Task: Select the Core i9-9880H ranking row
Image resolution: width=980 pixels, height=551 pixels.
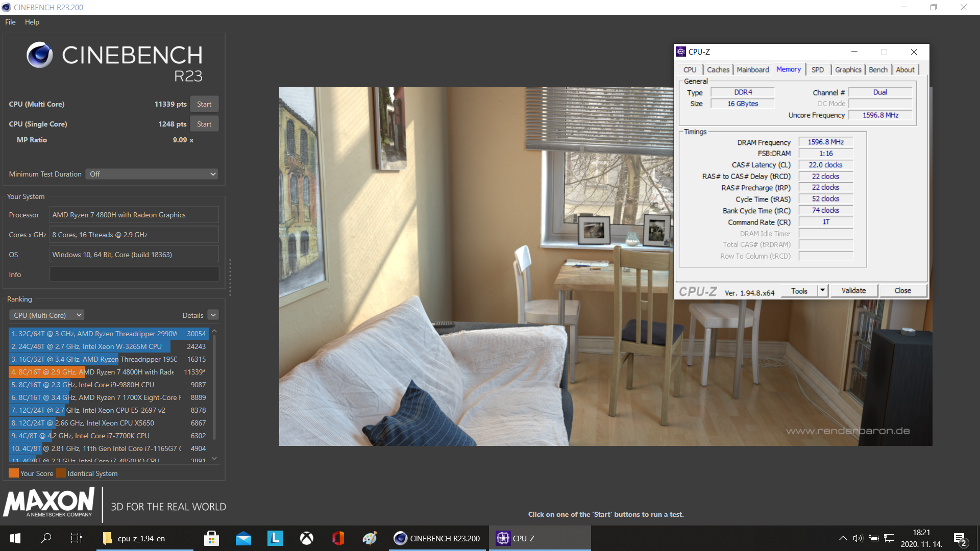Action: click(109, 385)
